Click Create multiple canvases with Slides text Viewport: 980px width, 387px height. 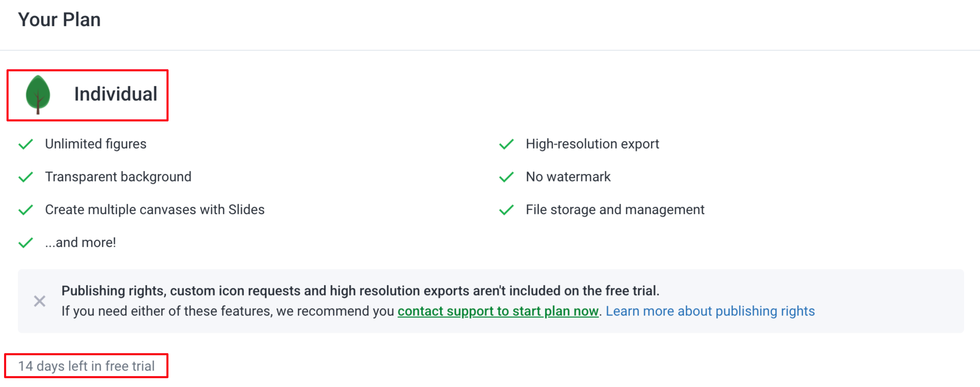coord(154,210)
